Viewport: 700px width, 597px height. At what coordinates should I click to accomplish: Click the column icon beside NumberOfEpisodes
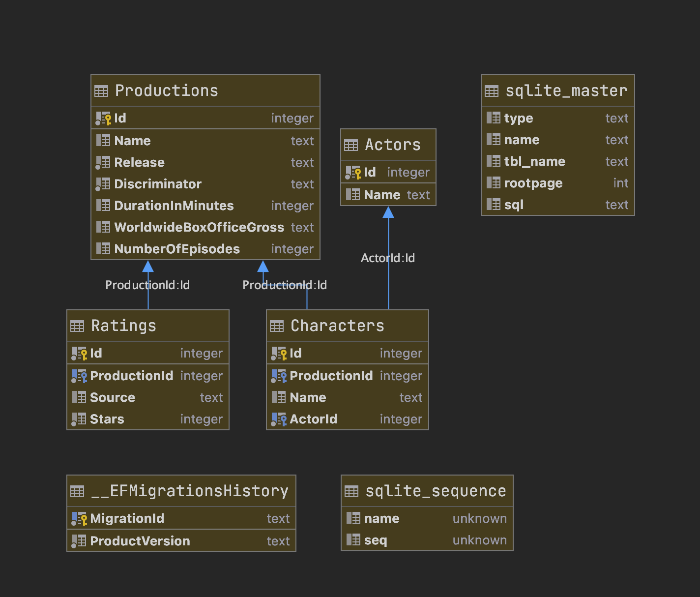point(103,249)
